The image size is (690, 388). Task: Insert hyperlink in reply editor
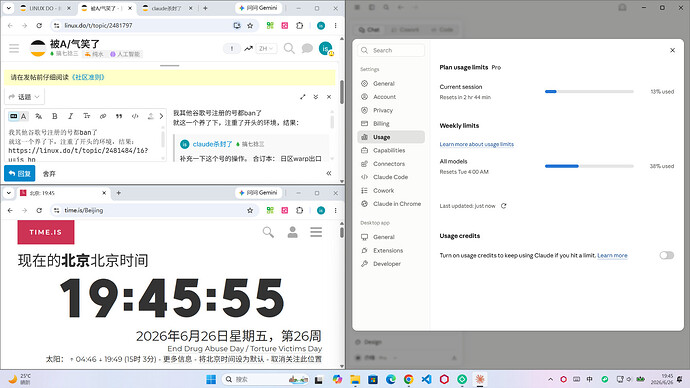pos(103,116)
